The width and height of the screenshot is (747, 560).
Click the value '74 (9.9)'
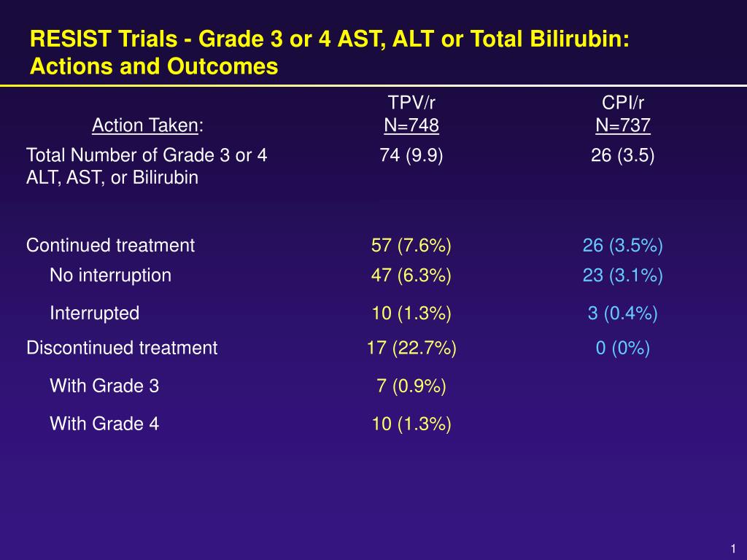[x=411, y=155]
